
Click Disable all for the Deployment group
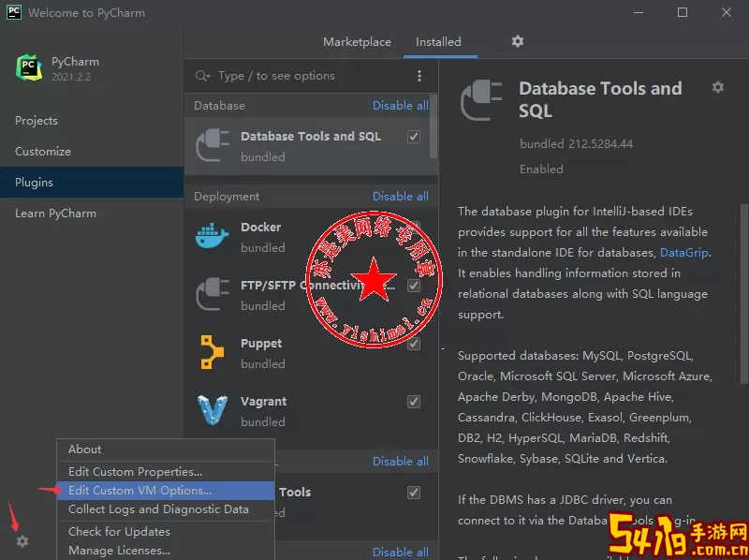point(401,197)
